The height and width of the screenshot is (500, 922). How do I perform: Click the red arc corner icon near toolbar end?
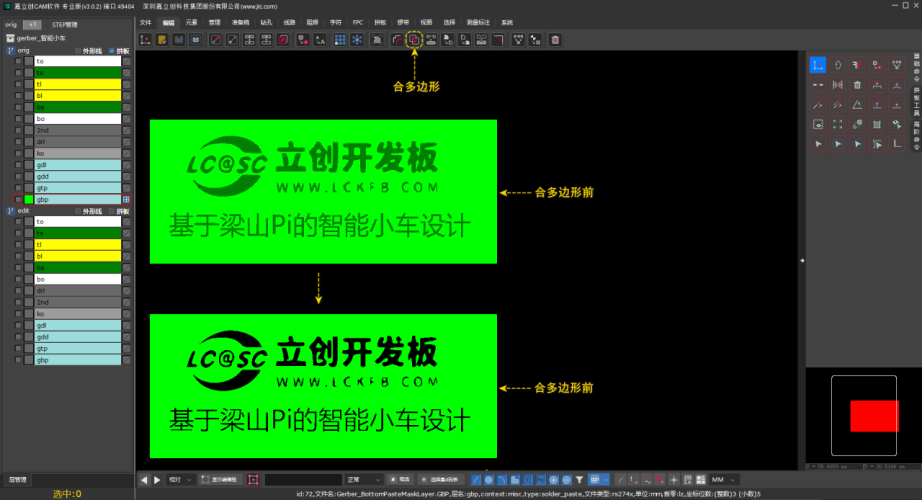[x=498, y=40]
